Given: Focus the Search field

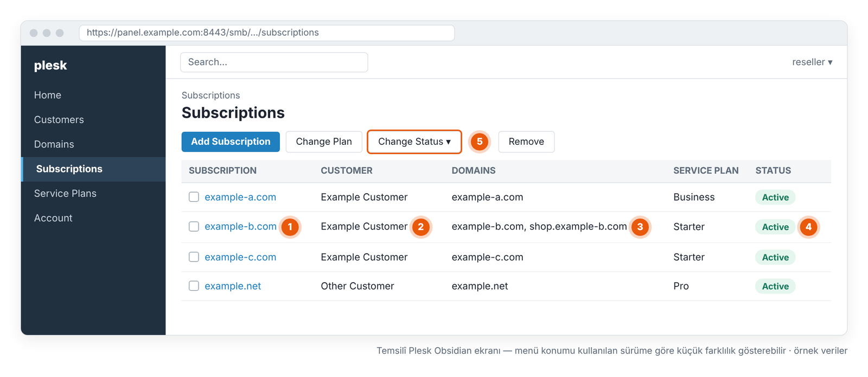Looking at the screenshot, I should point(274,62).
